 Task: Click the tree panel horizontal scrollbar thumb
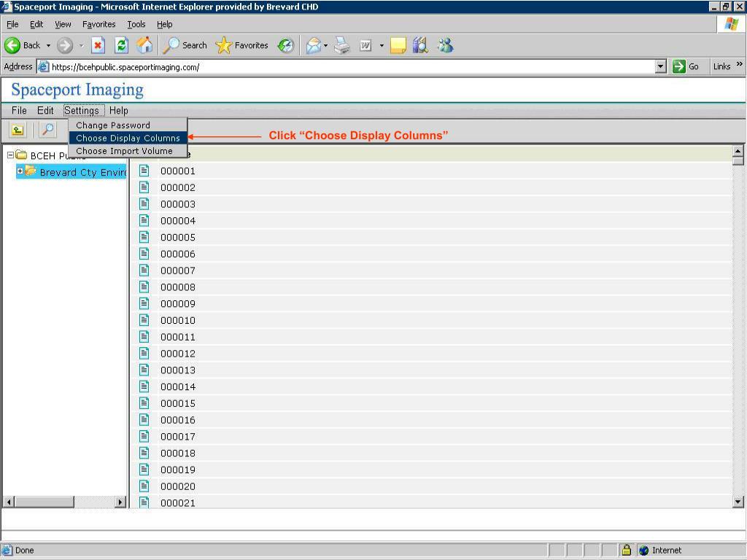(44, 502)
